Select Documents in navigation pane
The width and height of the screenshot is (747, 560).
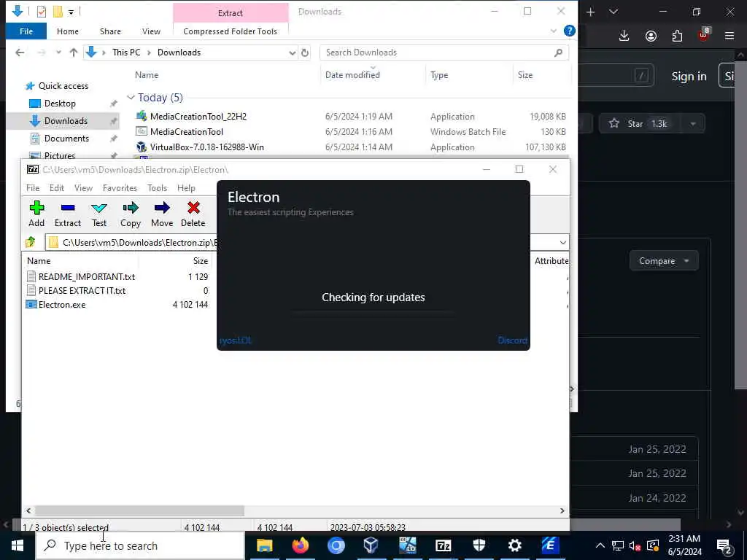66,139
